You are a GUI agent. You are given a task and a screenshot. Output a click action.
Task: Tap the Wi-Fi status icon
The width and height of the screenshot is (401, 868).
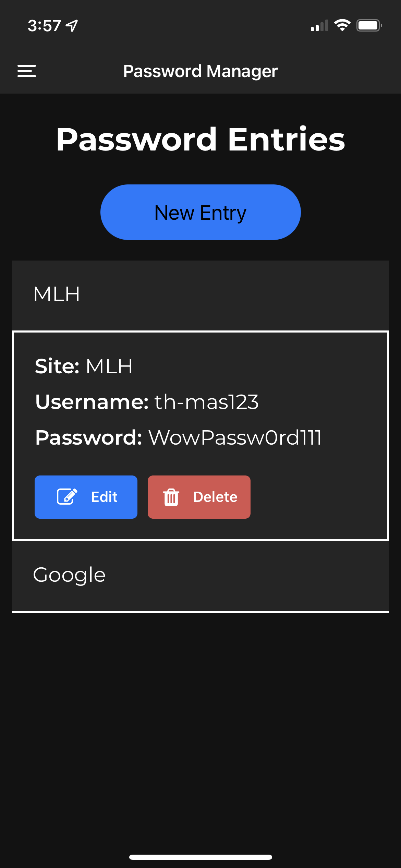pyautogui.click(x=342, y=25)
